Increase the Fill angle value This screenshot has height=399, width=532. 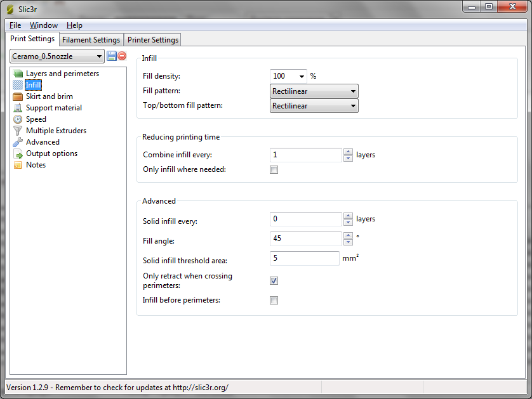tap(348, 235)
